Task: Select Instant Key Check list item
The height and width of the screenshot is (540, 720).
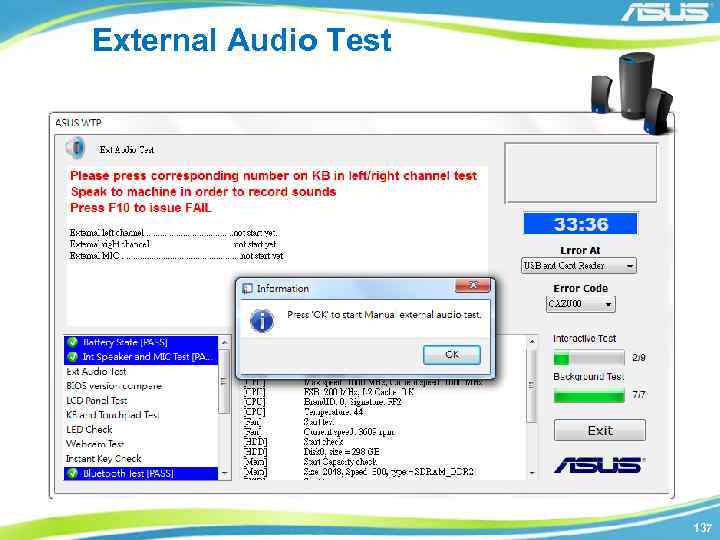Action: pyautogui.click(x=141, y=459)
